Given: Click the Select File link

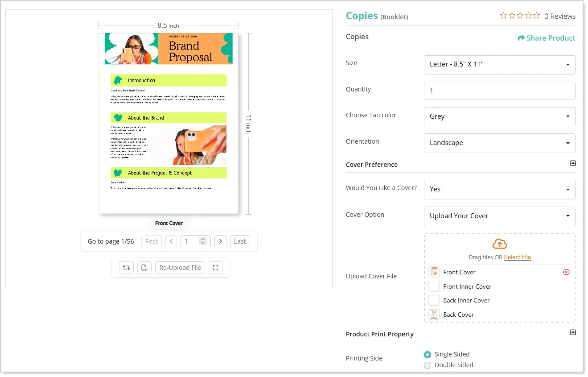Looking at the screenshot, I should [x=517, y=257].
